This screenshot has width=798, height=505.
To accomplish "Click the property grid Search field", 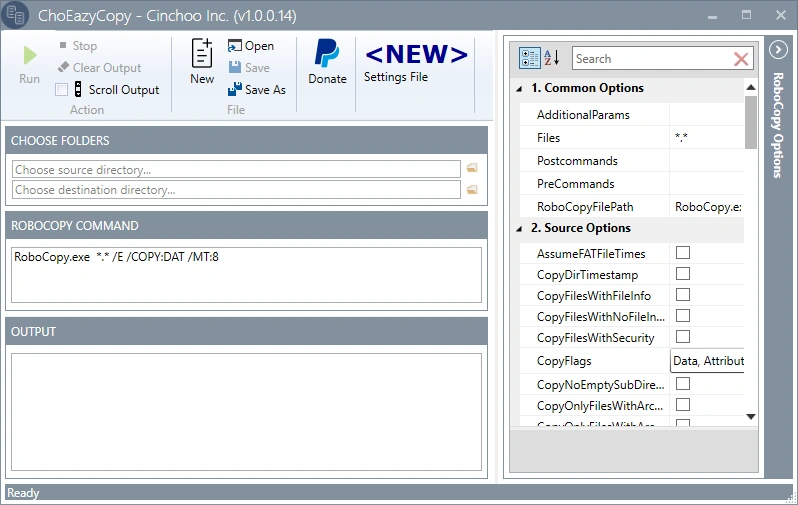I will [x=652, y=59].
